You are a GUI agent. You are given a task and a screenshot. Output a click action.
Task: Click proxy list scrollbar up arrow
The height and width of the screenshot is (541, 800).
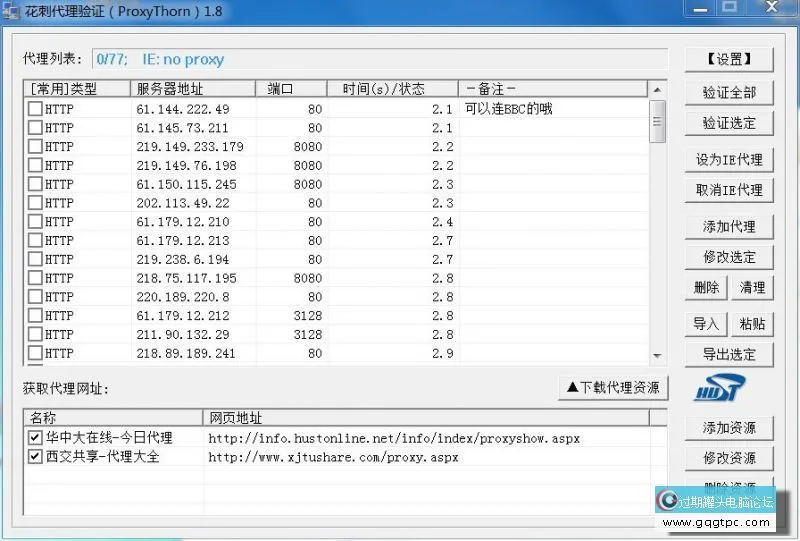[657, 89]
